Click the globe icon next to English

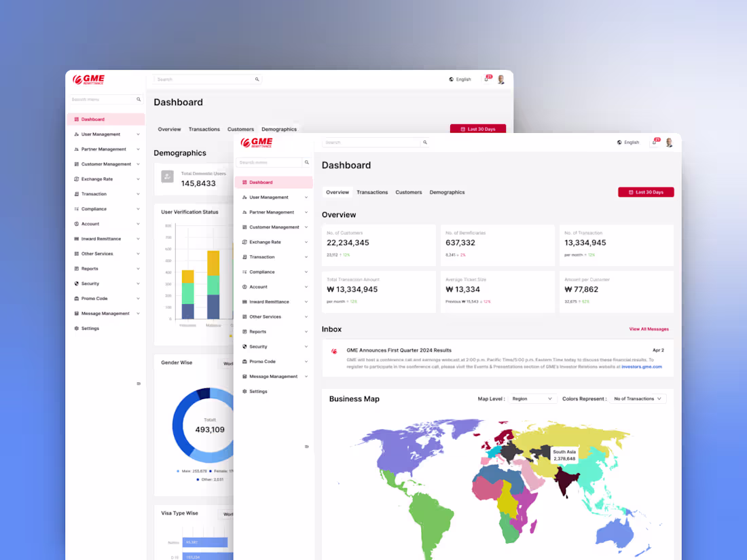coord(619,142)
